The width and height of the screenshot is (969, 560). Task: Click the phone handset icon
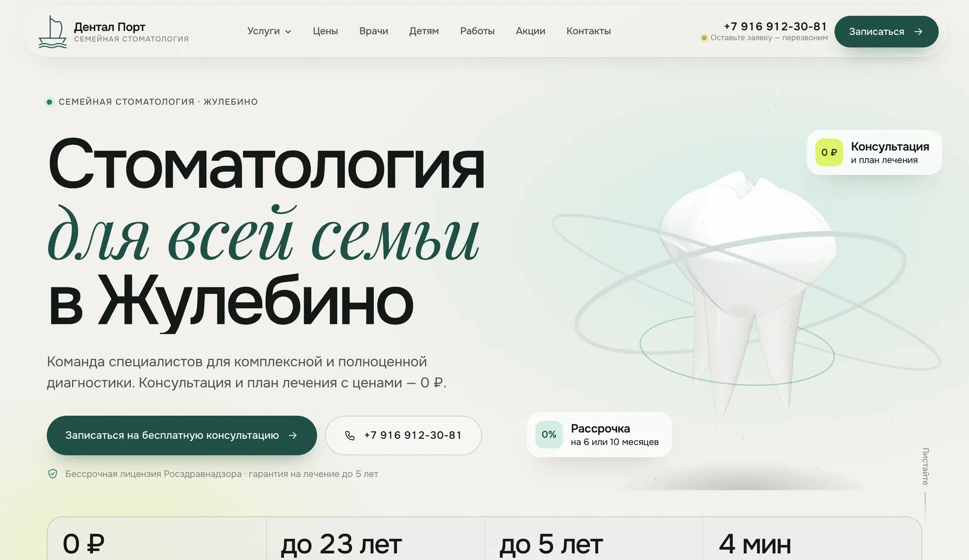pyautogui.click(x=349, y=435)
